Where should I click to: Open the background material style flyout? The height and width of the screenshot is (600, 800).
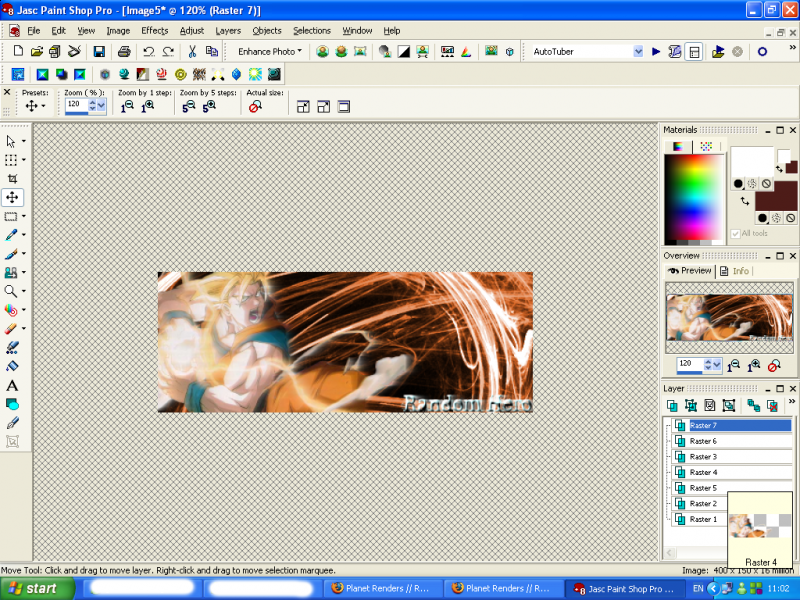pos(763,218)
